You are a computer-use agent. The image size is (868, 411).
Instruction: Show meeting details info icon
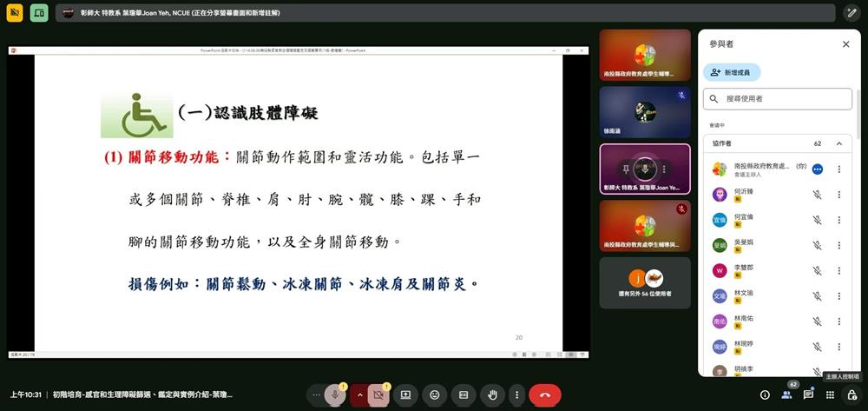765,394
